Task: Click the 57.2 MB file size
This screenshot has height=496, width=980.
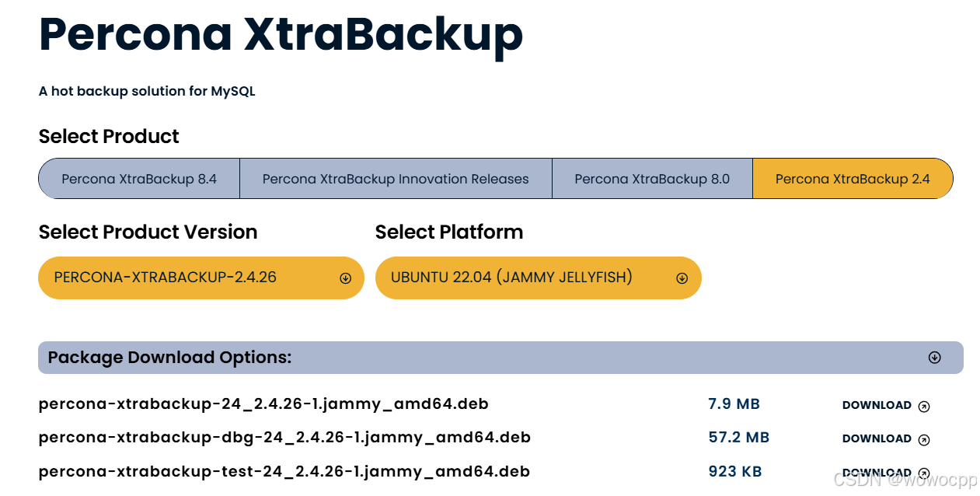Action: (x=738, y=438)
